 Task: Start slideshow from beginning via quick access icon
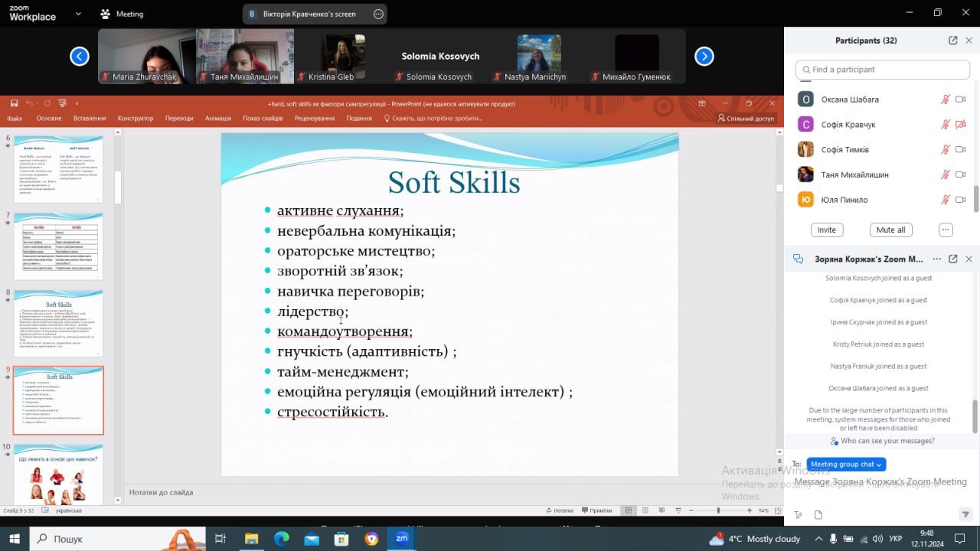click(x=62, y=103)
